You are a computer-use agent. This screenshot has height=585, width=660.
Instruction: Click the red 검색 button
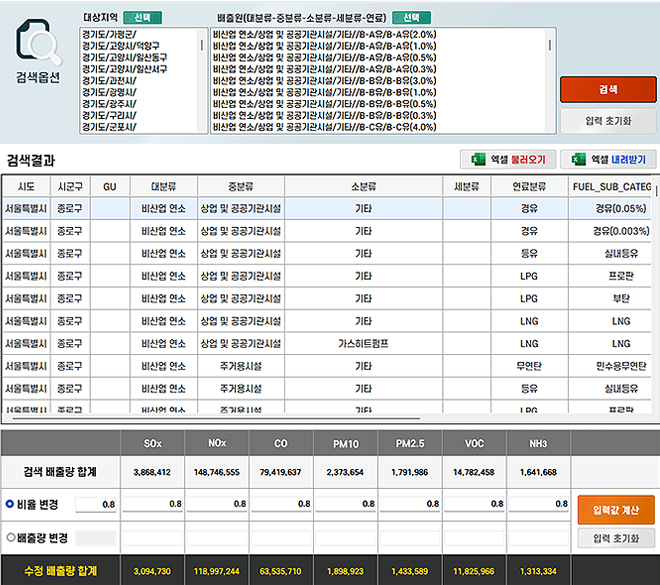tap(608, 89)
